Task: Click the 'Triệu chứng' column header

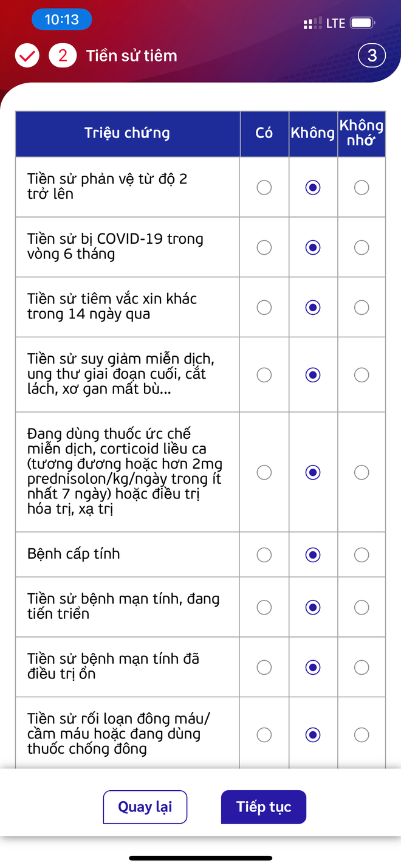Action: coord(127,133)
